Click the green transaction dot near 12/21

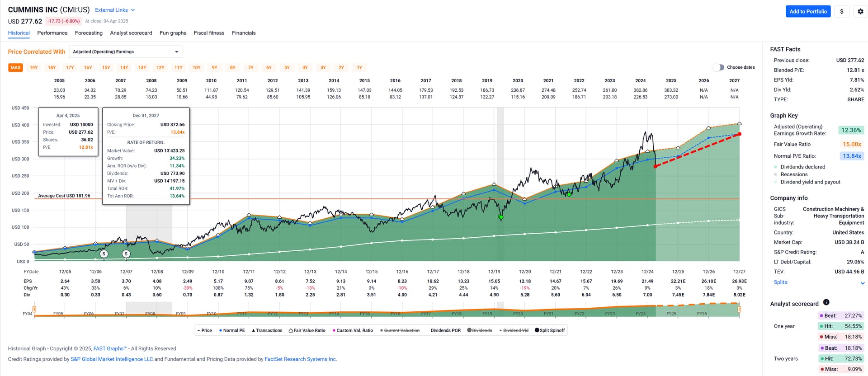click(569, 194)
